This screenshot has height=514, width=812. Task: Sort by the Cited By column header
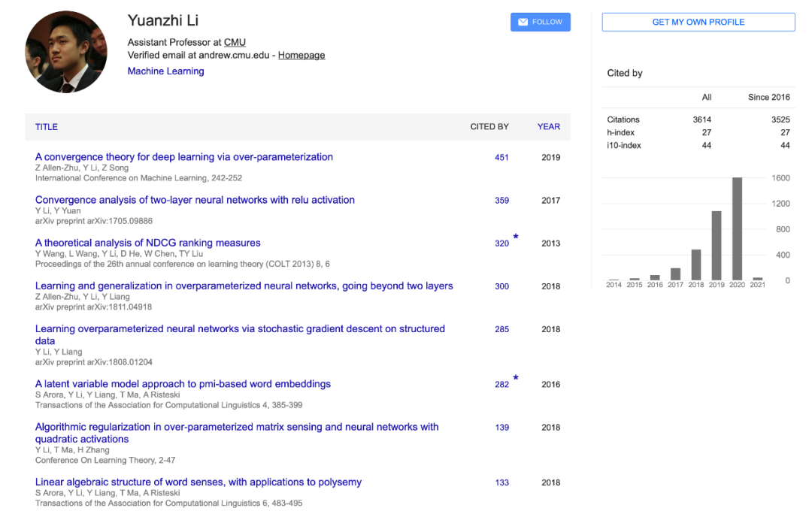[x=489, y=127]
